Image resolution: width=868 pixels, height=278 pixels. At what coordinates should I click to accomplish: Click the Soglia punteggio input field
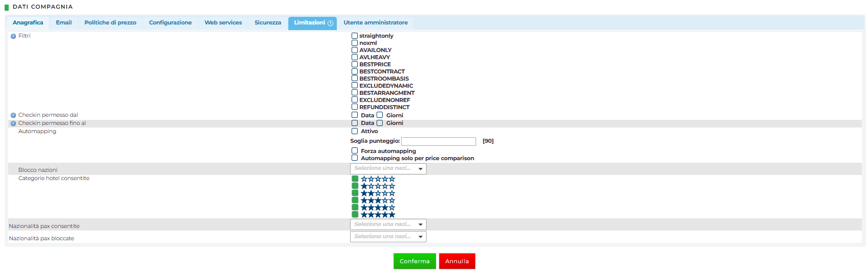(438, 141)
